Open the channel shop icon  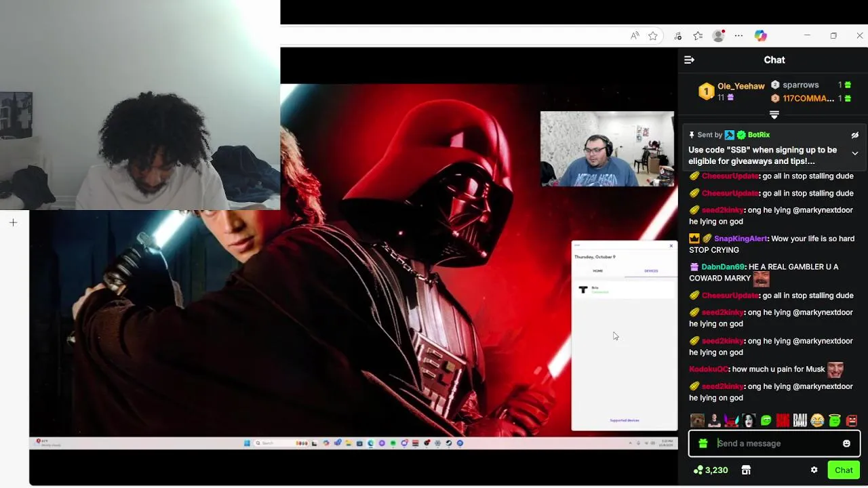tap(746, 470)
